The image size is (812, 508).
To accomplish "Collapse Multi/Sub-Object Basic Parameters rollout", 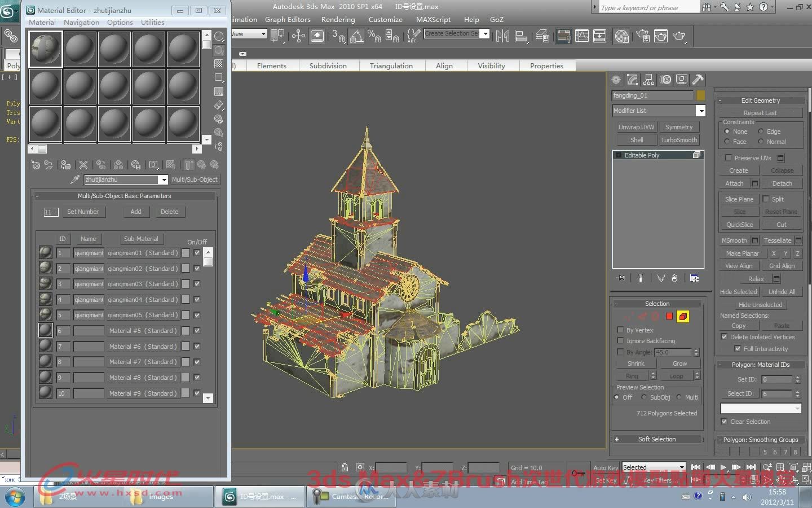I will pos(124,196).
